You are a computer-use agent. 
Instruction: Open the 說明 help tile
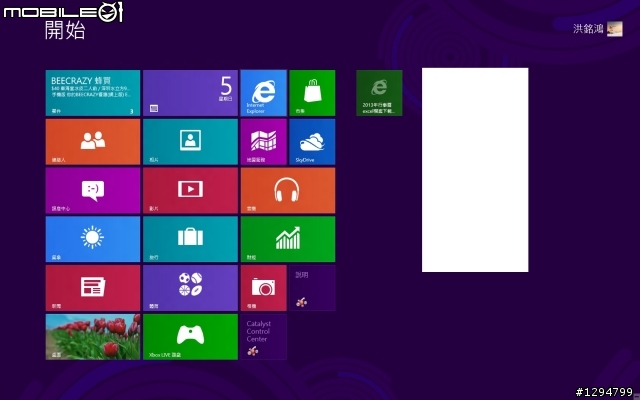pyautogui.click(x=312, y=288)
